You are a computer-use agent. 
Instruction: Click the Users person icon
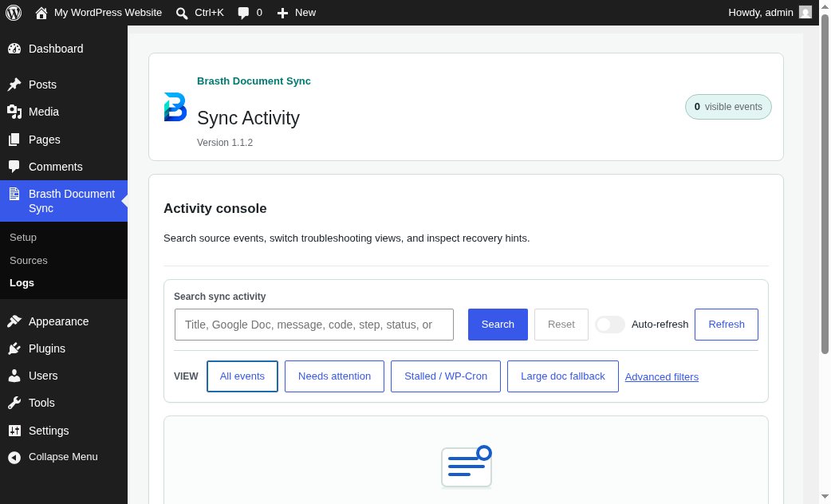click(14, 376)
